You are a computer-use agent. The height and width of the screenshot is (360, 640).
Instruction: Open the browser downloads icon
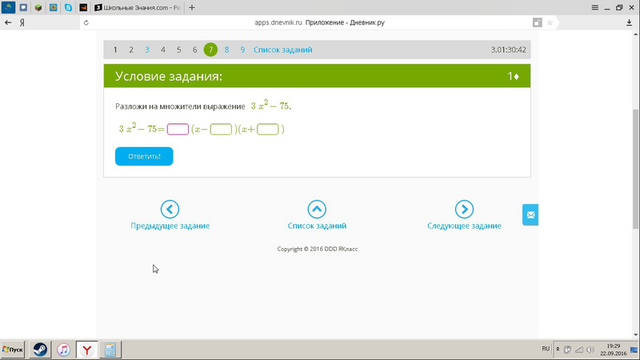tap(629, 23)
